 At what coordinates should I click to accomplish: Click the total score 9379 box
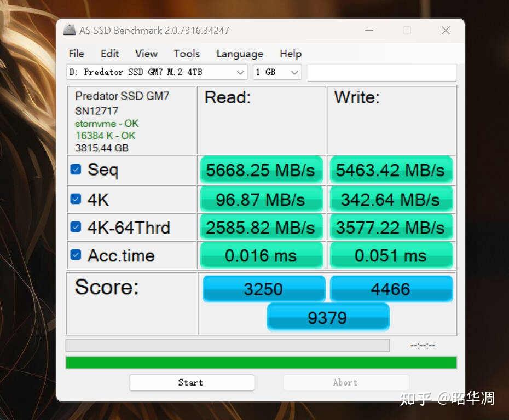coord(328,317)
